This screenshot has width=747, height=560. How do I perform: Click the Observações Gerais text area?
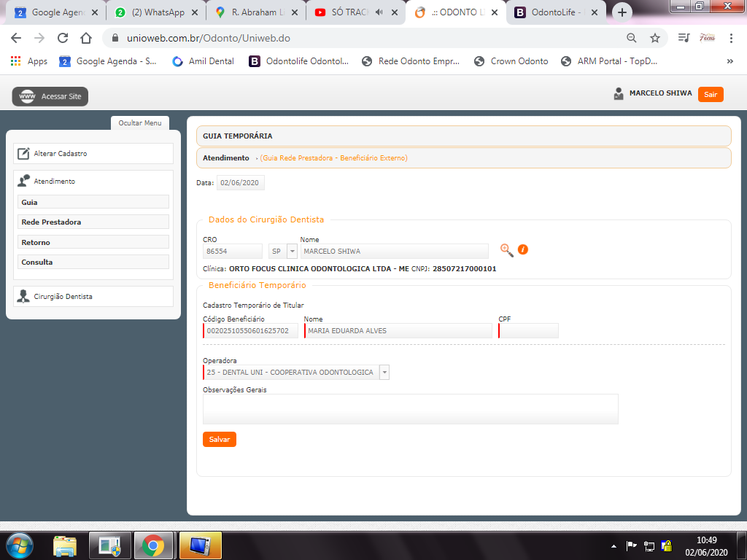pos(411,409)
